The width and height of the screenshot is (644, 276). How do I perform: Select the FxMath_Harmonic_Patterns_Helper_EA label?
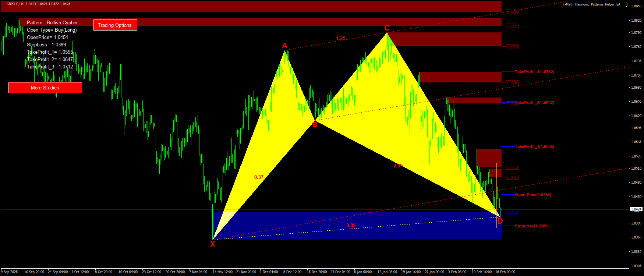click(x=591, y=4)
